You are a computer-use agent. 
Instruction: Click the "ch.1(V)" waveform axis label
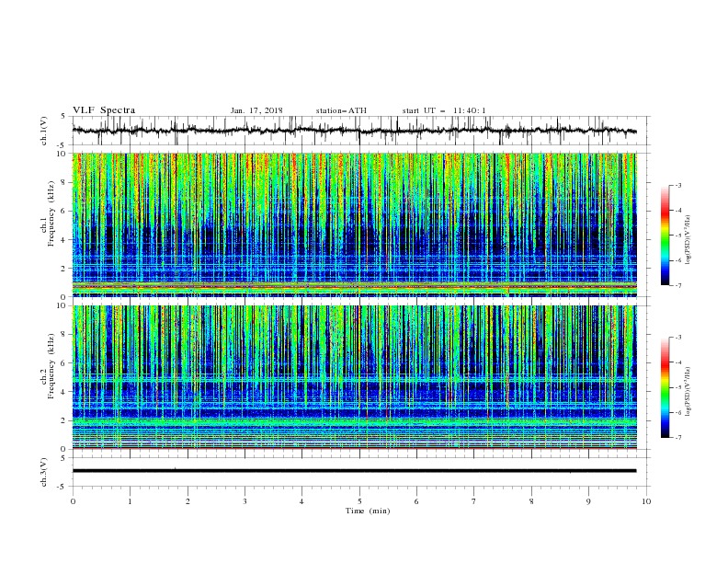(x=44, y=131)
